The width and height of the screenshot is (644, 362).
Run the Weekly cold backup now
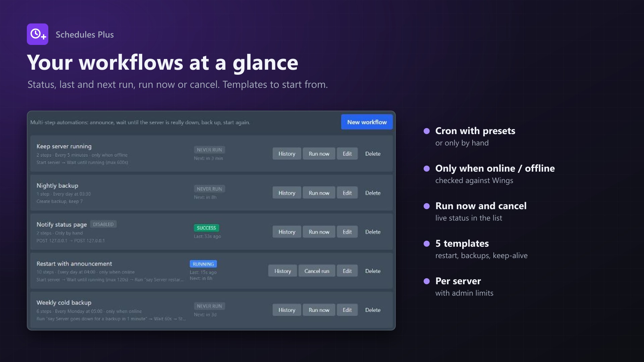[319, 310]
